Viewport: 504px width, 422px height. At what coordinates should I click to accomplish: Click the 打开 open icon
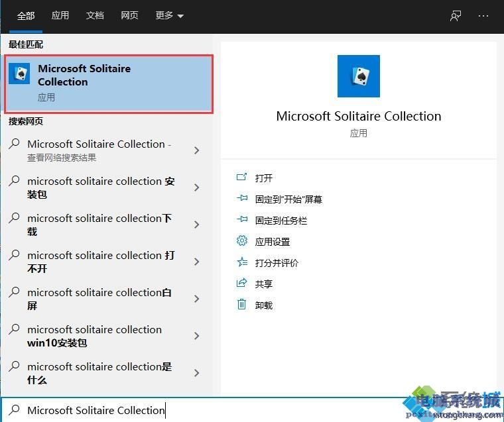(241, 177)
